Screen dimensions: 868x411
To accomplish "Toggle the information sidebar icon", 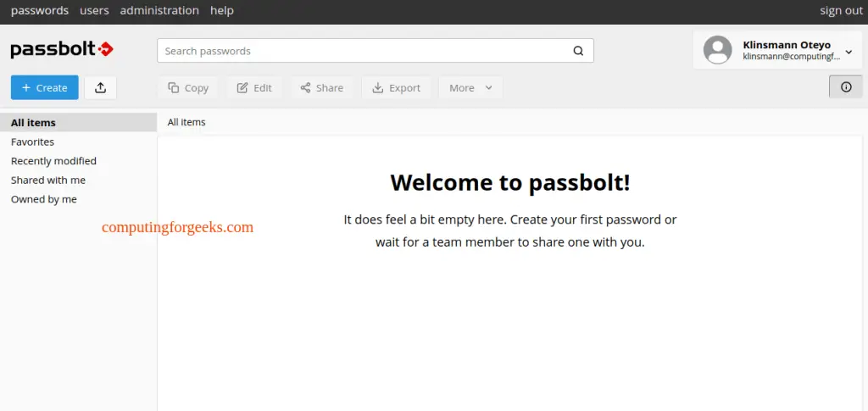I will [x=845, y=86].
